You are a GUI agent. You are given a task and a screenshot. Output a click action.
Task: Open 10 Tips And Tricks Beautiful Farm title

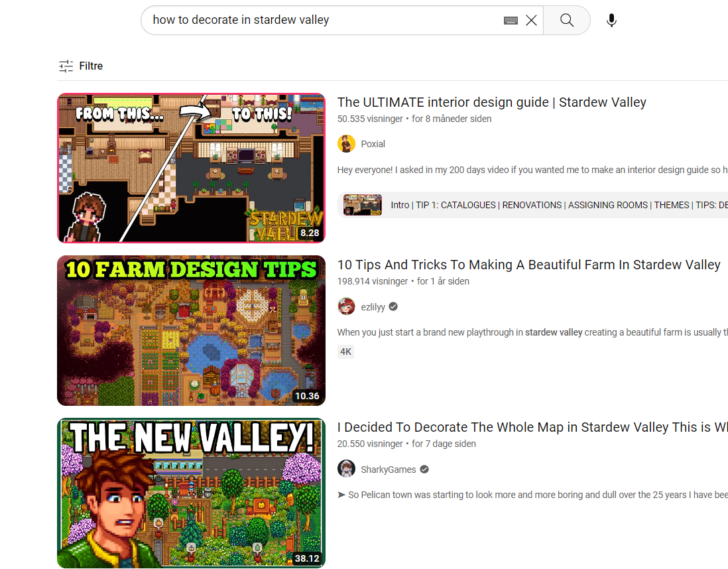529,265
